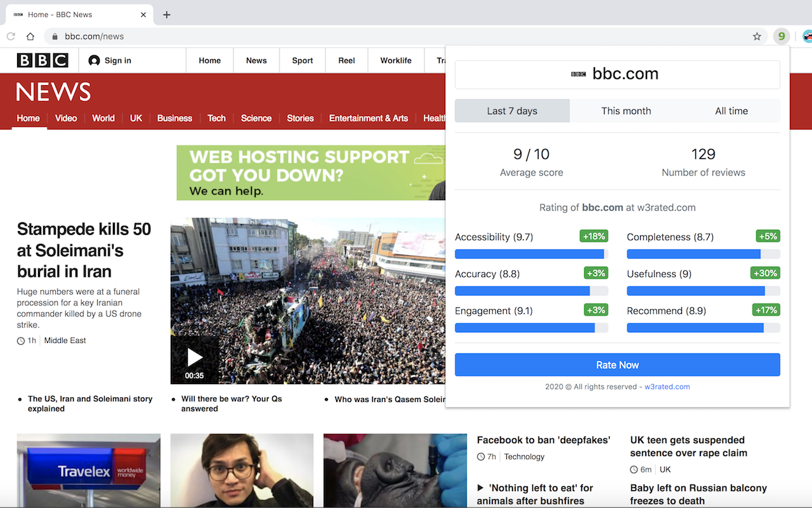Click the 'Rate Now' button
Viewport: 812px width, 508px height.
pyautogui.click(x=617, y=364)
